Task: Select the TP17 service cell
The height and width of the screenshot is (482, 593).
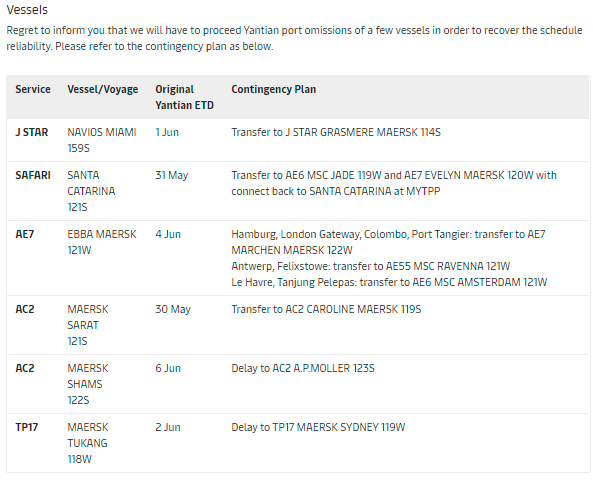Action: click(26, 428)
